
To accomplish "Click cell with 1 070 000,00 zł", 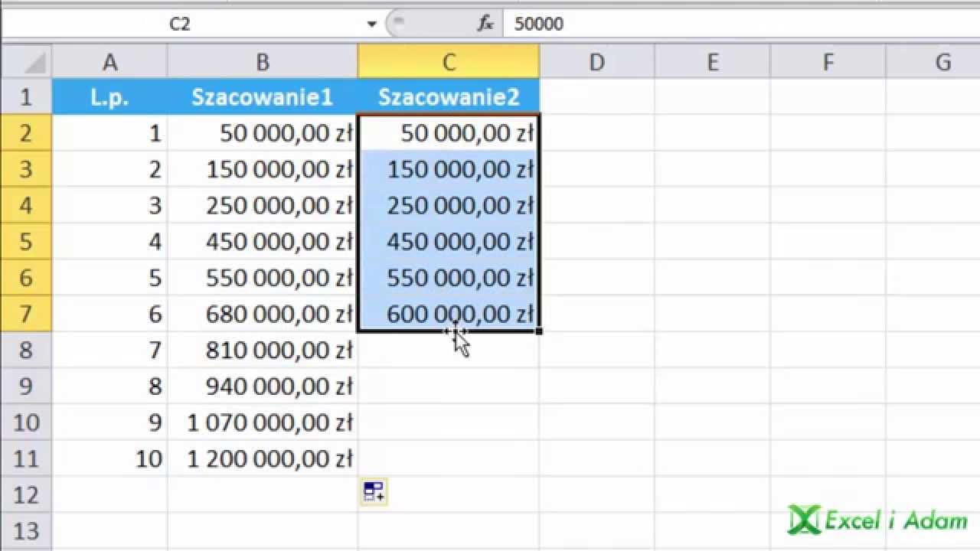I will pyautogui.click(x=263, y=422).
